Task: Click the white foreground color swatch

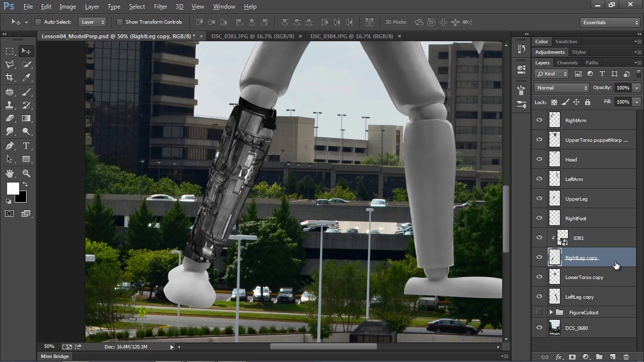Action: 12,189
